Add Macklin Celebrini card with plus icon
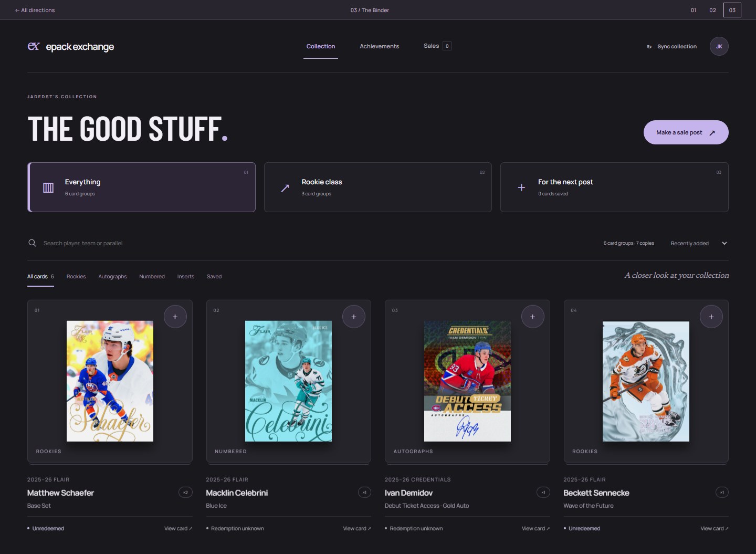The width and height of the screenshot is (756, 554). [x=354, y=317]
